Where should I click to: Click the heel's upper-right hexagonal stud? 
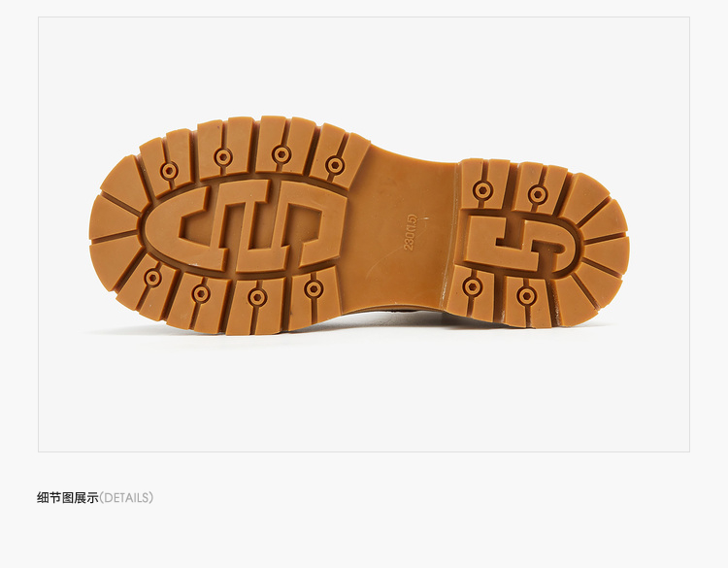538,194
